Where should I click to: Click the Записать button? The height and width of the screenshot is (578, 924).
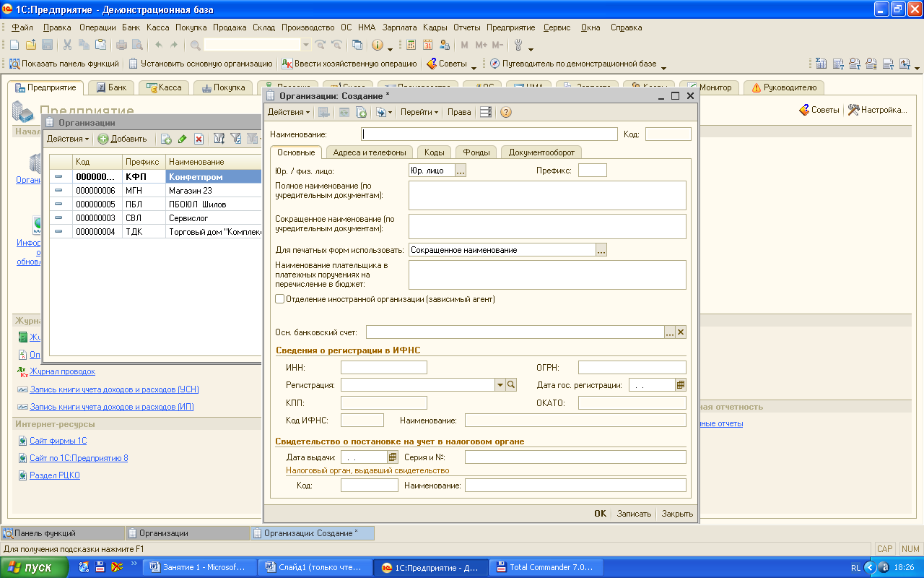tap(634, 514)
